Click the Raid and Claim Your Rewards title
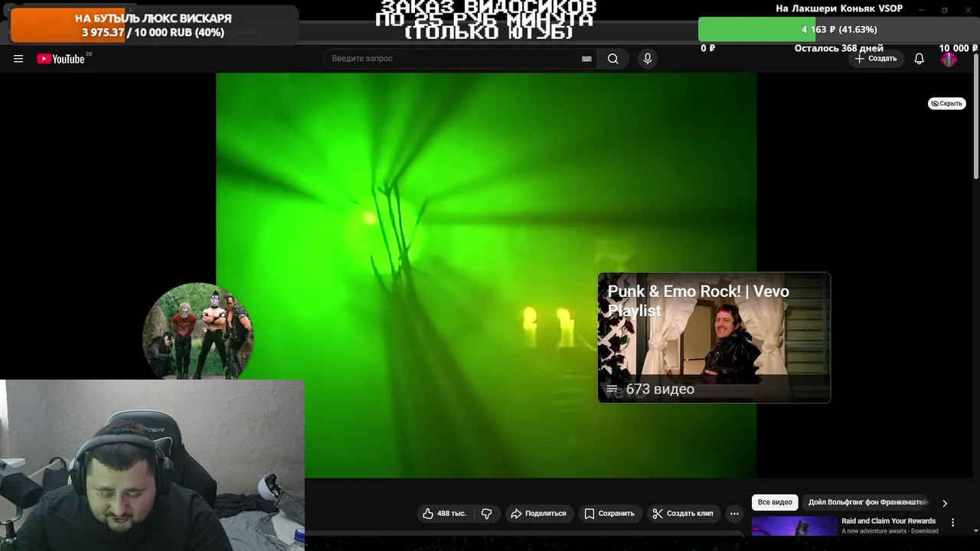This screenshot has width=980, height=551. click(x=888, y=521)
